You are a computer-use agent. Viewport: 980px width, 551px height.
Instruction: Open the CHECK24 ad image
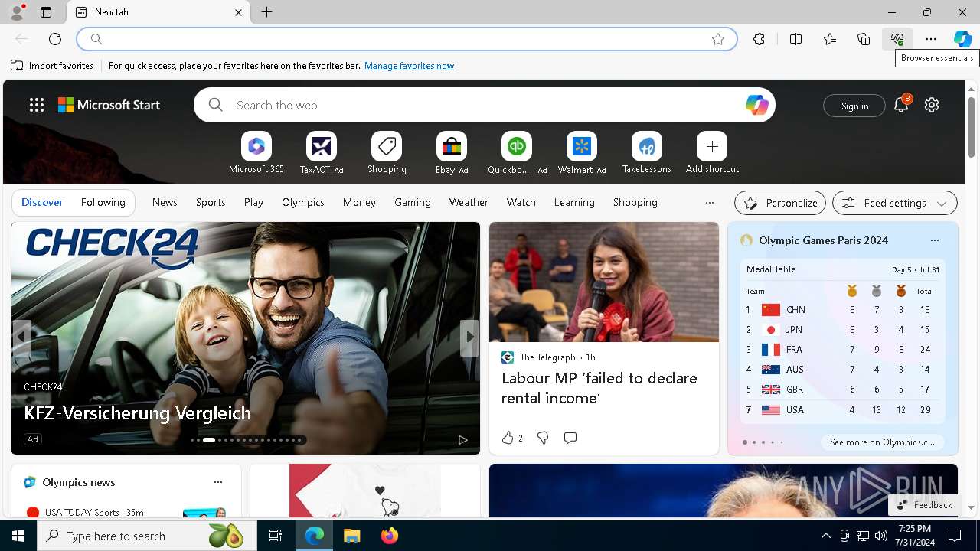[x=245, y=337]
